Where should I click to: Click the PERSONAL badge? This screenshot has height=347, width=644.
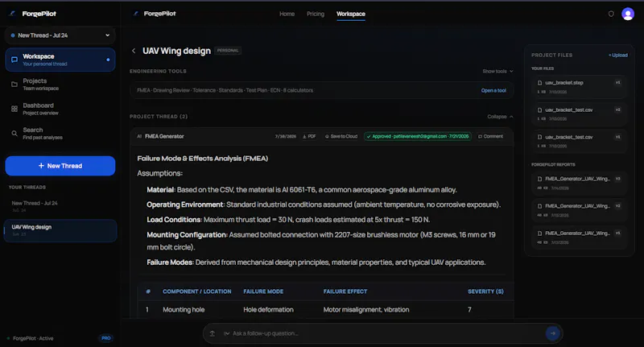click(x=228, y=51)
